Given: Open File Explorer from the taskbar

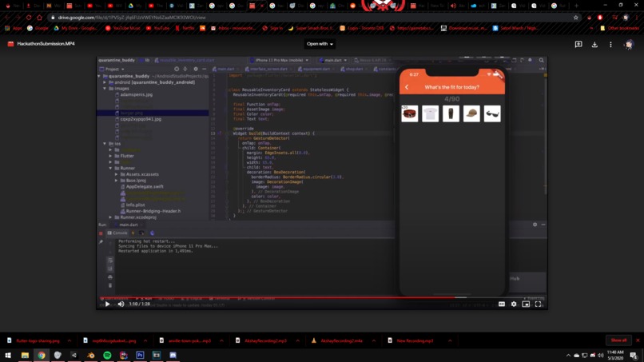Looking at the screenshot, I should point(25,355).
